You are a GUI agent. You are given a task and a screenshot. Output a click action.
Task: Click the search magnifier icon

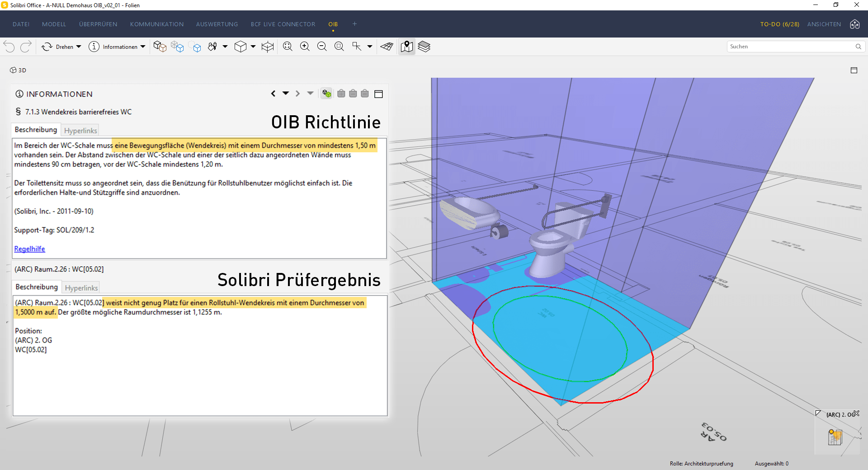(859, 47)
